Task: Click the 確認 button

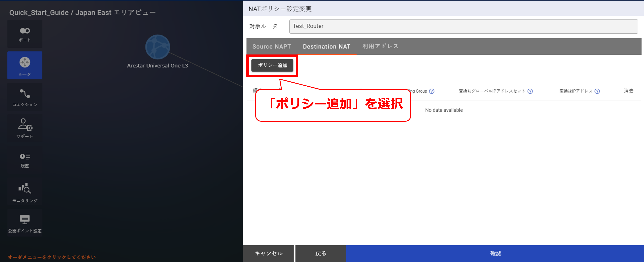Action: click(x=495, y=253)
